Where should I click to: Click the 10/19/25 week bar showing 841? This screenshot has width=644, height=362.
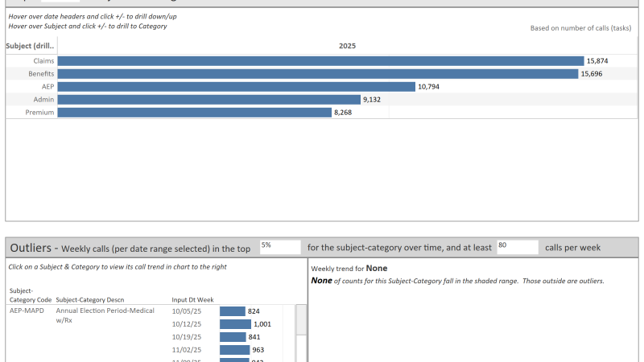point(233,337)
